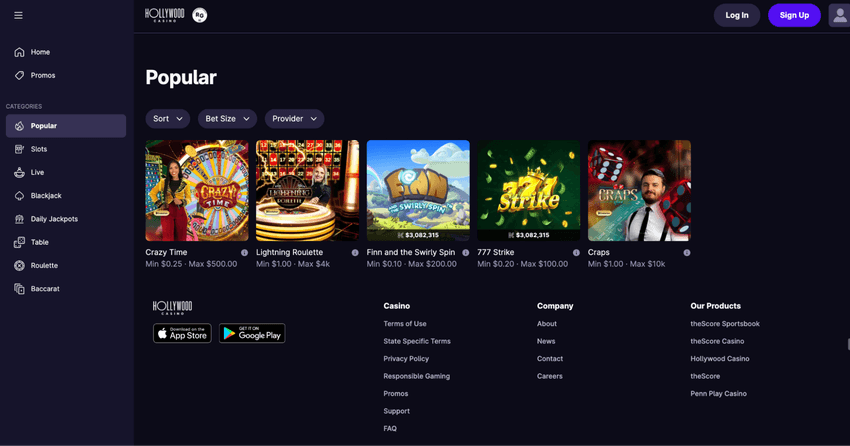Open the user profile avatar icon
Viewport: 850px width, 446px height.
point(839,15)
